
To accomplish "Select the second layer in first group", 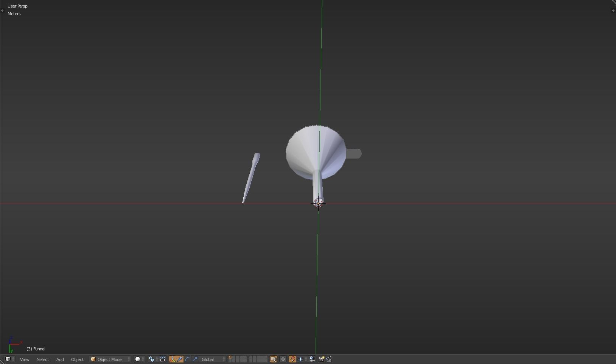I will tap(234, 358).
